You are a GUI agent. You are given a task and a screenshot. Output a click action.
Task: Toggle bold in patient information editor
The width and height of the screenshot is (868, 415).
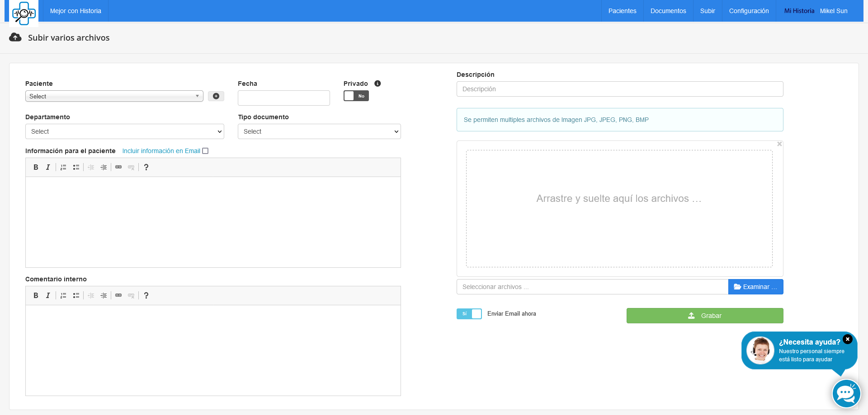tap(36, 168)
